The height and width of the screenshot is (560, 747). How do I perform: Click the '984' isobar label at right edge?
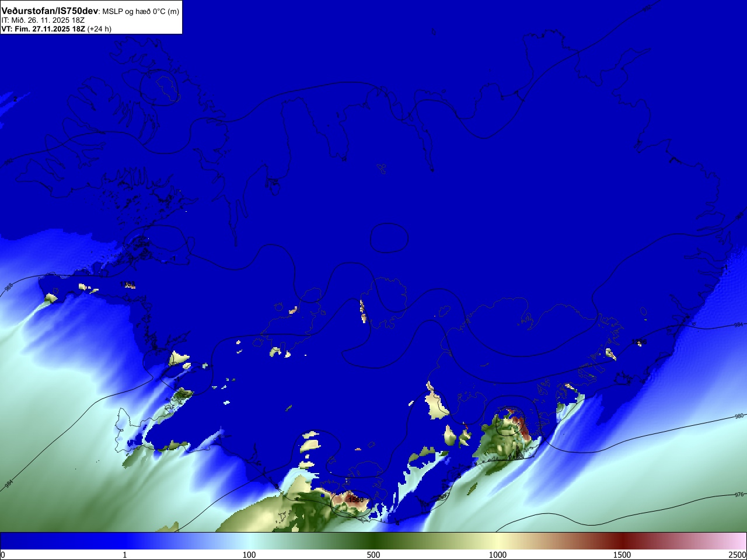pyautogui.click(x=739, y=324)
